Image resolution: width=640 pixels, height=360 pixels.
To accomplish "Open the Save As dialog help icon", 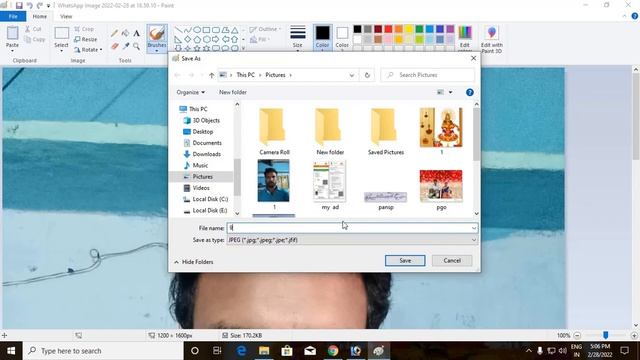I will click(x=470, y=92).
